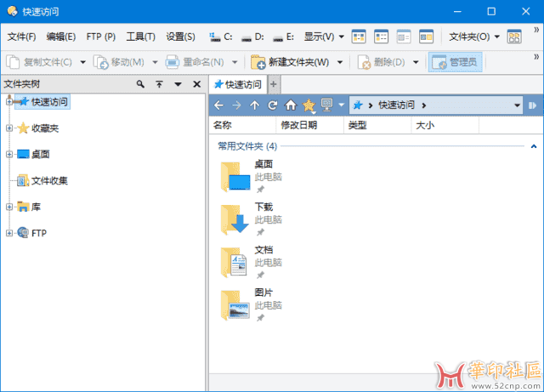Click the Back arrow in navigation bar
This screenshot has height=392, width=544.
[x=218, y=105]
